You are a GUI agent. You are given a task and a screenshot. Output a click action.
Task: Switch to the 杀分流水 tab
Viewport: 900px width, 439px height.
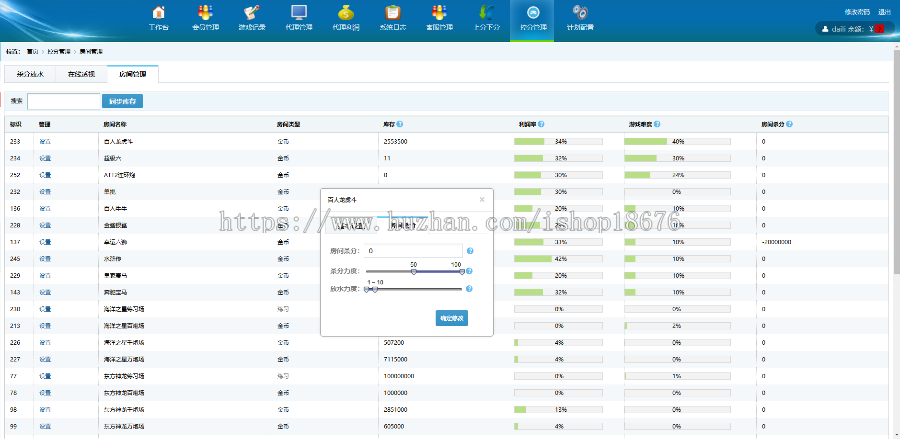pos(29,74)
